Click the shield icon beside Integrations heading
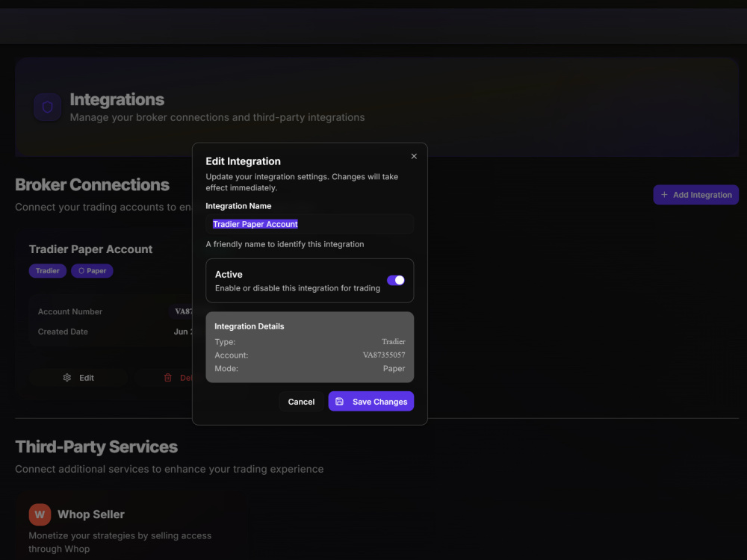This screenshot has height=560, width=747. [x=47, y=107]
